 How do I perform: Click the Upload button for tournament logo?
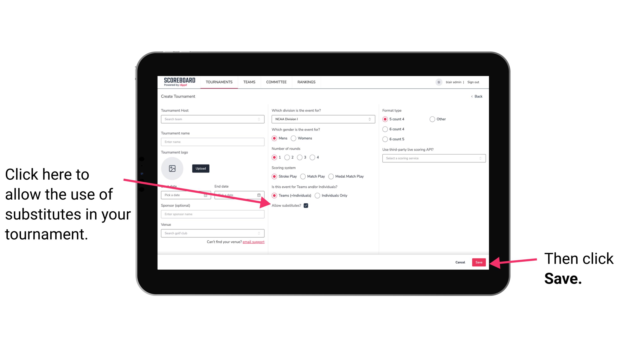tap(200, 168)
